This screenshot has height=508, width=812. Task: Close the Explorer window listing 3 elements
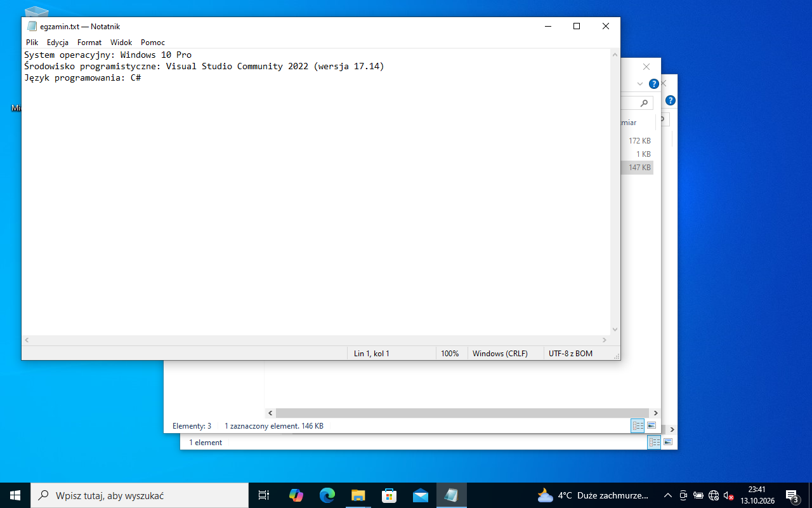(646, 67)
